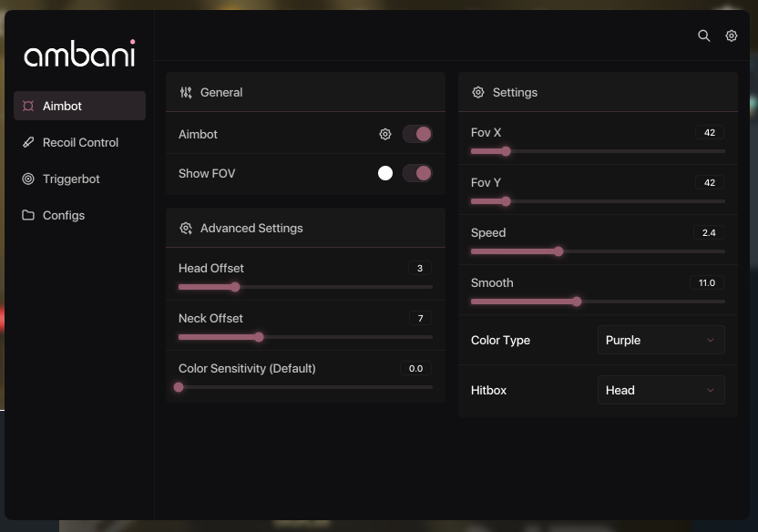This screenshot has width=758, height=532.
Task: Click the white Show FOV color swatch
Action: pyautogui.click(x=385, y=173)
